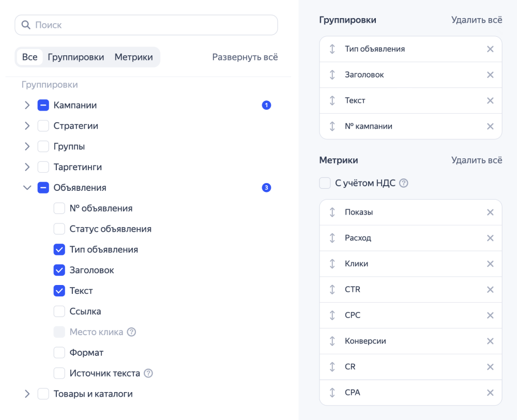The width and height of the screenshot is (517, 420).
Task: Uncheck the "Заголовок" checkbox
Action: [x=59, y=270]
